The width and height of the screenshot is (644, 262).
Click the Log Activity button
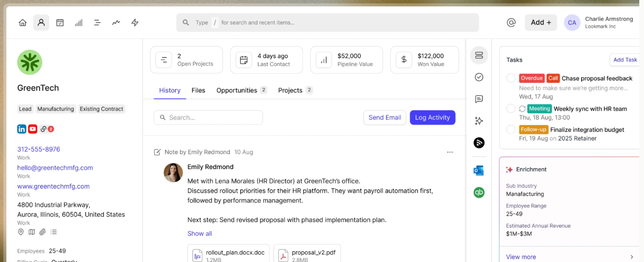[x=432, y=118]
